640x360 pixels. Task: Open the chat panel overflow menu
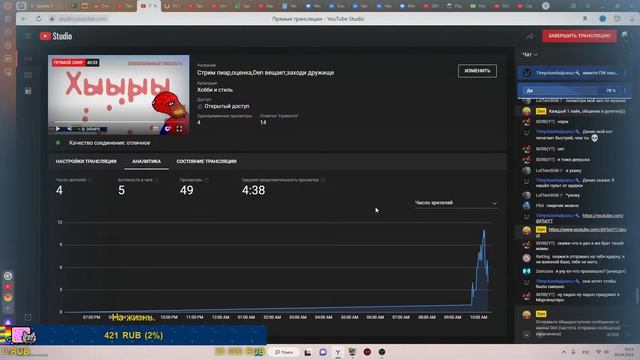[x=630, y=54]
